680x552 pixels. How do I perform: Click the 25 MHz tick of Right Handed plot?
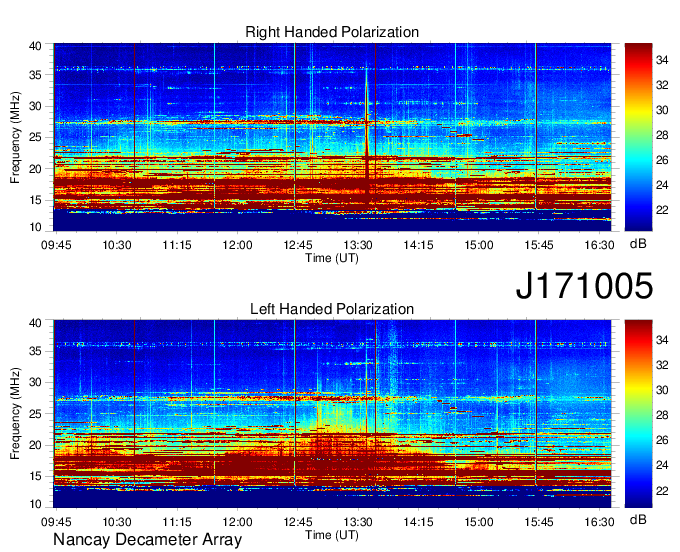(36, 138)
